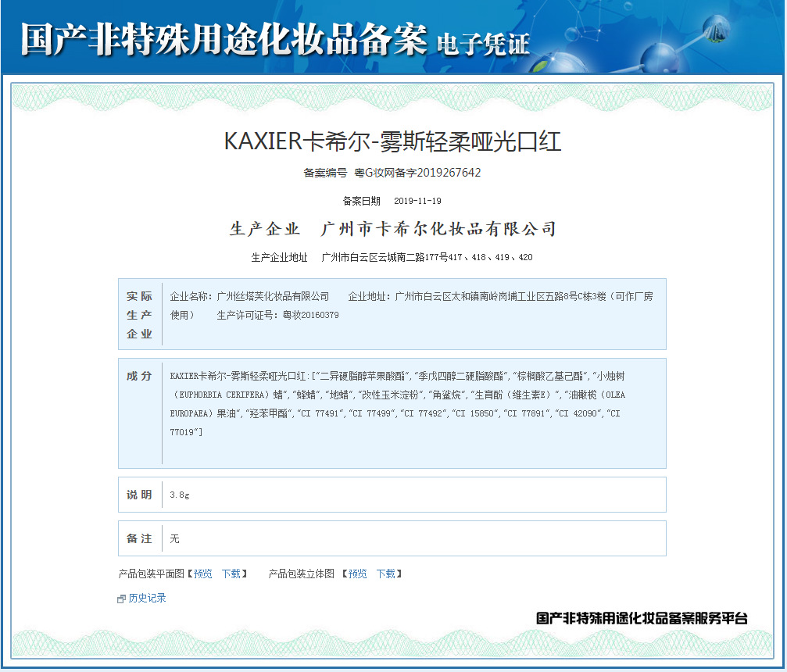Click the ingredient CI 42090
Viewport: 787px width, 672px height.
coord(578,413)
